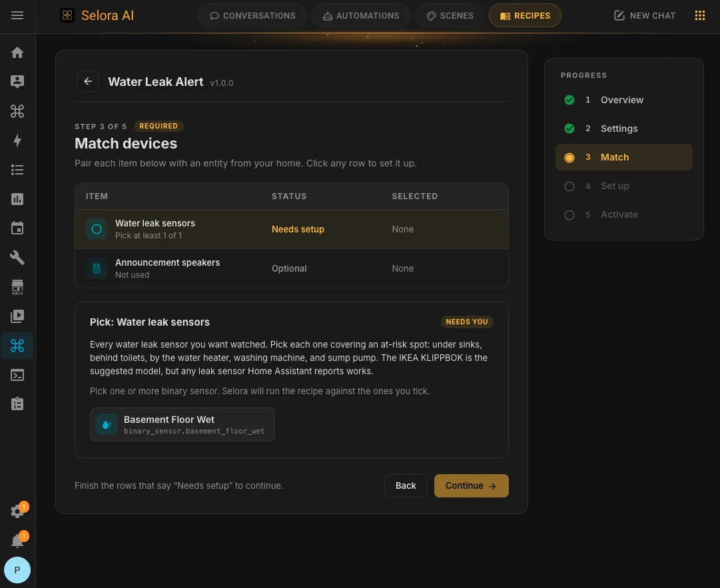Select the Announcement speakers row

[x=292, y=268]
